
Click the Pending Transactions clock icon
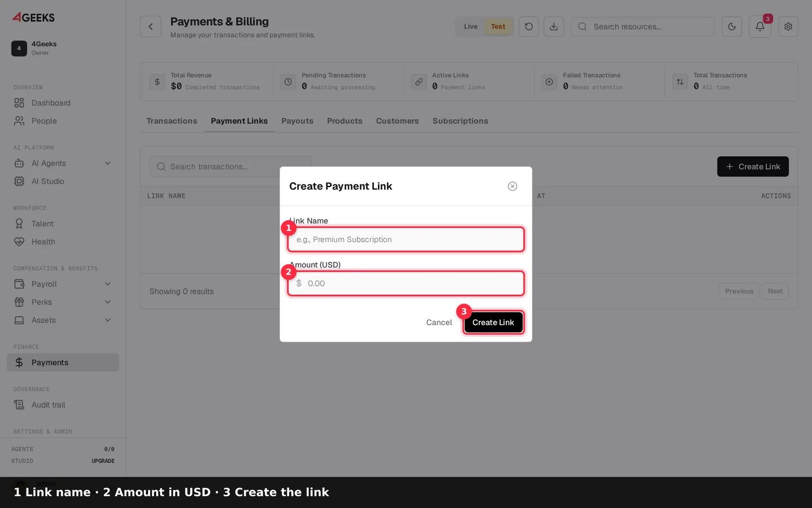[288, 82]
